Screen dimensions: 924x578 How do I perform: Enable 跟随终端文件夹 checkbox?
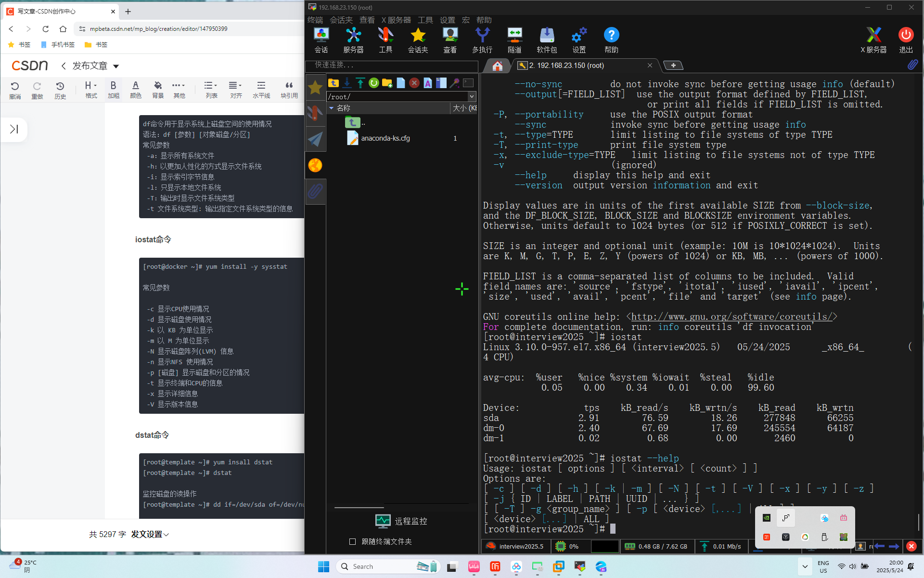(352, 541)
